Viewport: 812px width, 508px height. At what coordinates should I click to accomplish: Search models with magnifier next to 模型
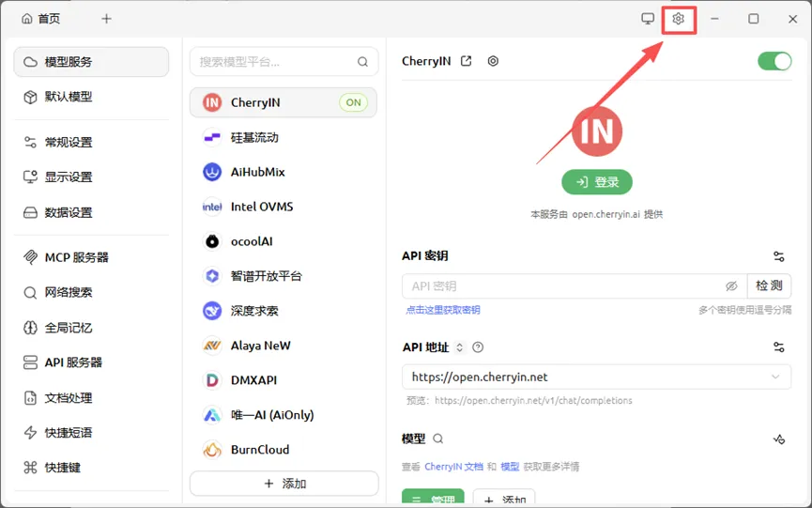(438, 439)
